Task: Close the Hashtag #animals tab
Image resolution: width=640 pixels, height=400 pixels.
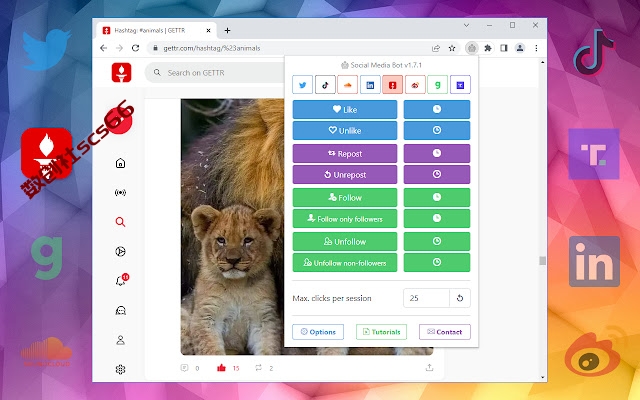Action: [x=209, y=31]
